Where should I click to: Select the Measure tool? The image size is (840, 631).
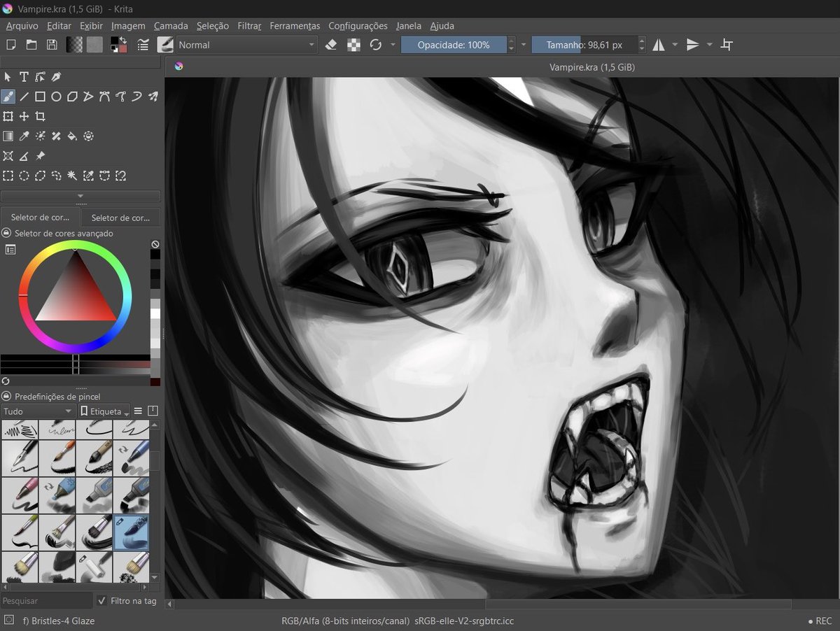tap(24, 156)
